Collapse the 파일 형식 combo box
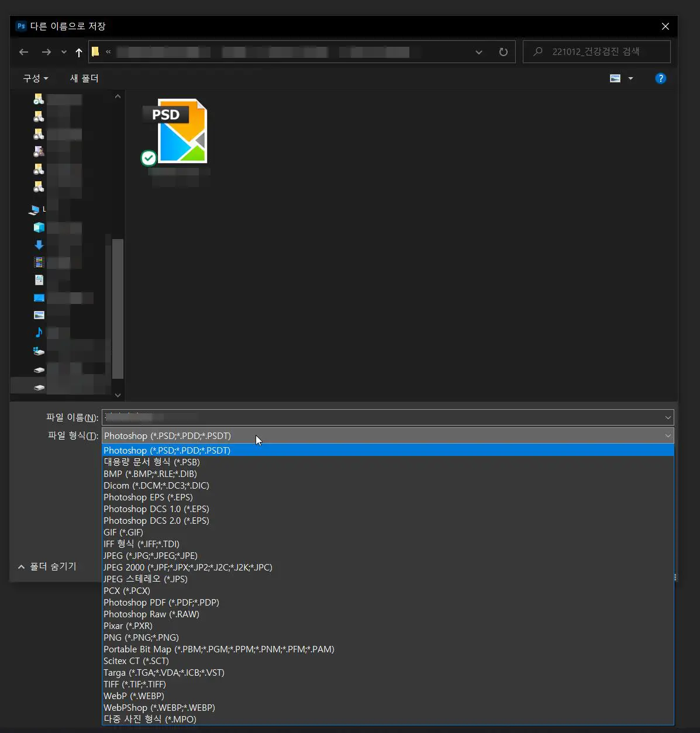The height and width of the screenshot is (733, 700). [388, 435]
